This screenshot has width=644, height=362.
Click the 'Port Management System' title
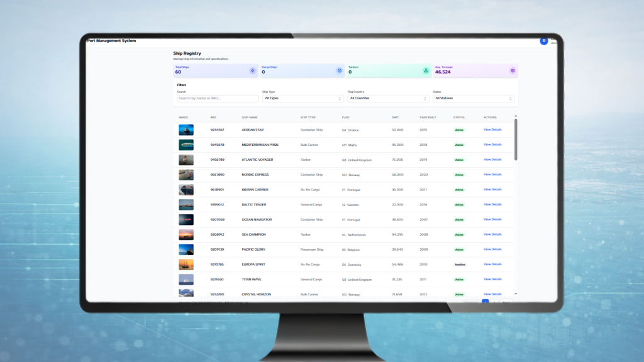pos(111,41)
